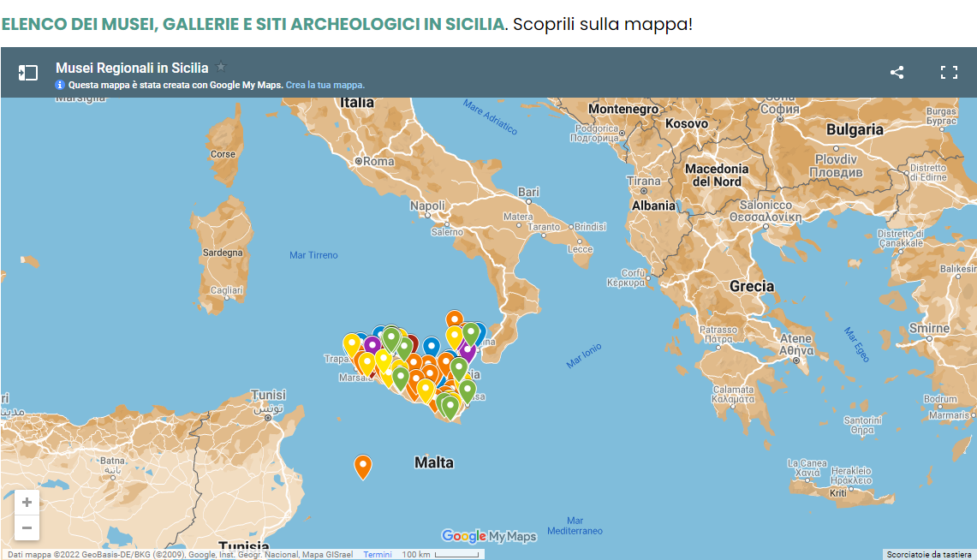Image resolution: width=977 pixels, height=560 pixels.
Task: Click the 'Sardegna' island label
Action: pos(223,253)
